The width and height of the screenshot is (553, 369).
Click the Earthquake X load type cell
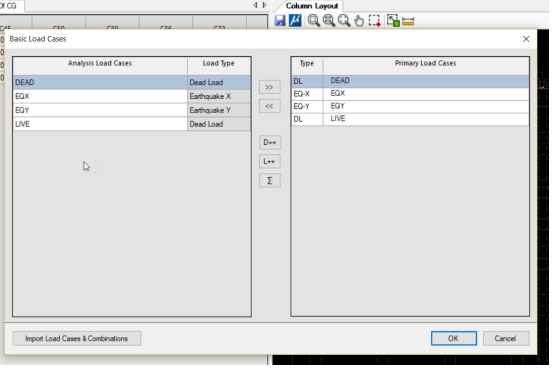[x=219, y=96]
